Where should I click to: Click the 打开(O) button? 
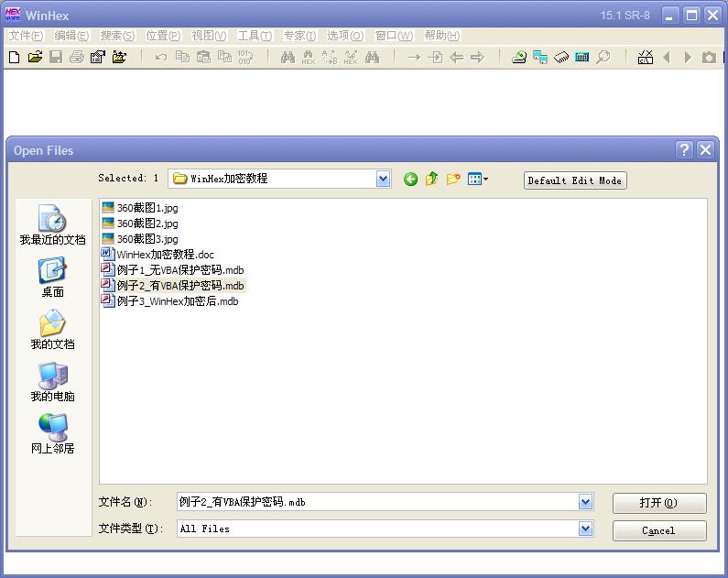tap(659, 503)
